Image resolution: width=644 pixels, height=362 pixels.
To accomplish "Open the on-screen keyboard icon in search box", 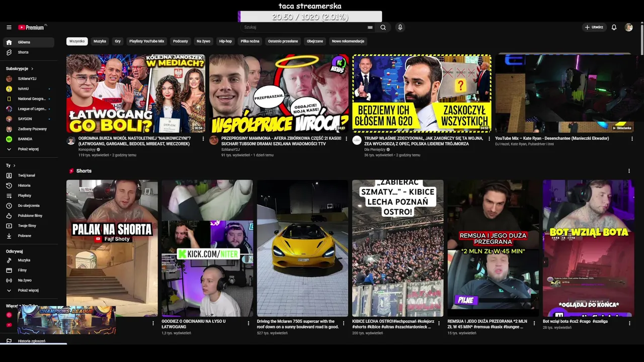I will point(370,27).
